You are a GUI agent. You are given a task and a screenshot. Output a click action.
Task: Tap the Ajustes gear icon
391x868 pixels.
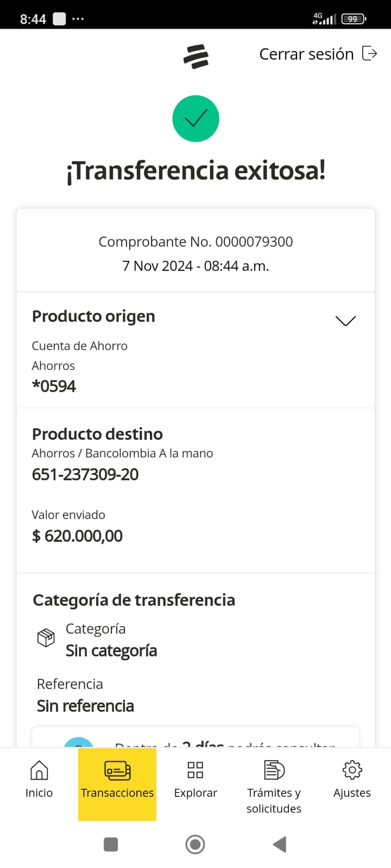pyautogui.click(x=352, y=770)
